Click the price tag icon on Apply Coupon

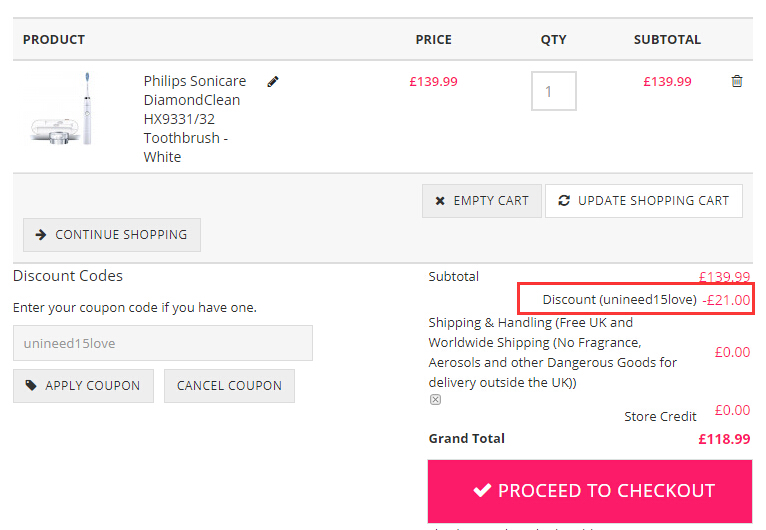(x=31, y=385)
